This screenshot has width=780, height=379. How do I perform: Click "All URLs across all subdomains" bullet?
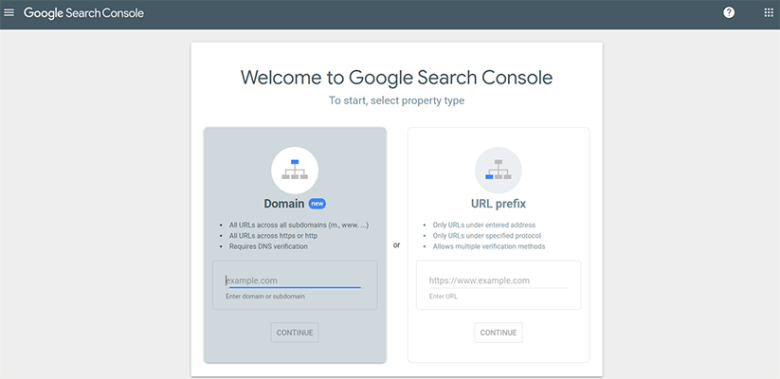coord(299,225)
